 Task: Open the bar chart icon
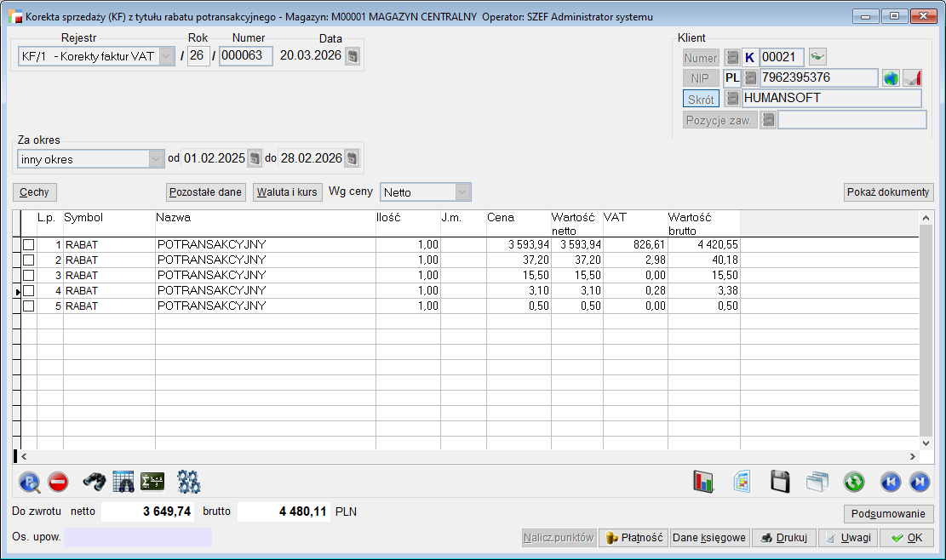click(703, 483)
